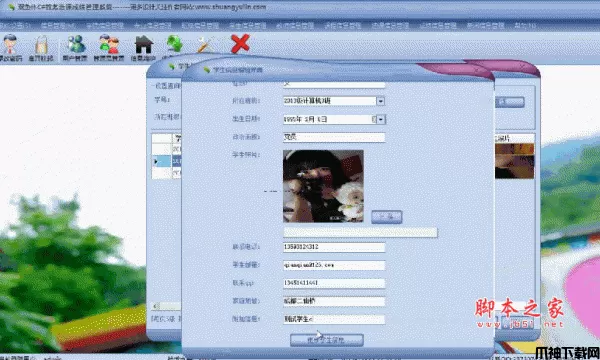Open the birth date picker dropdown arrow

click(380, 119)
